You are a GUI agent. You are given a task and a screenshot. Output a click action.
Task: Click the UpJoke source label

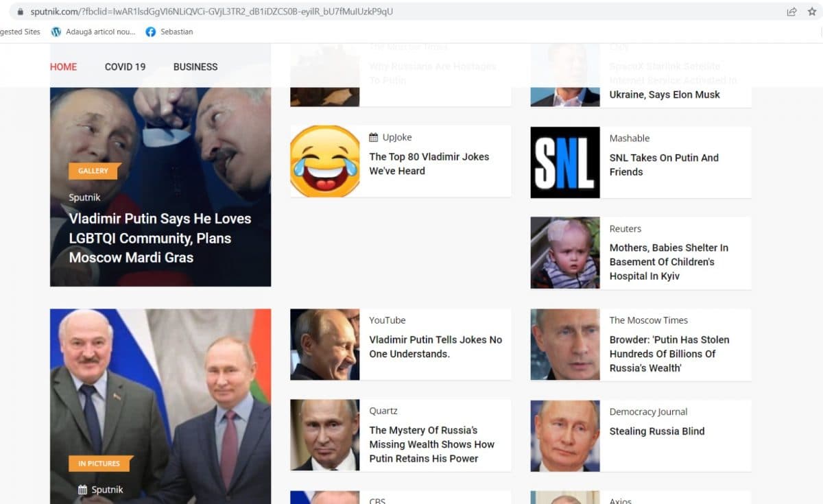coord(397,137)
